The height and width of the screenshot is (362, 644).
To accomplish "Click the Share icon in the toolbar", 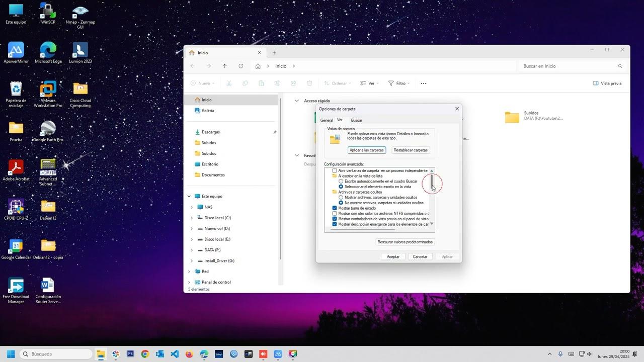I will coord(293,83).
